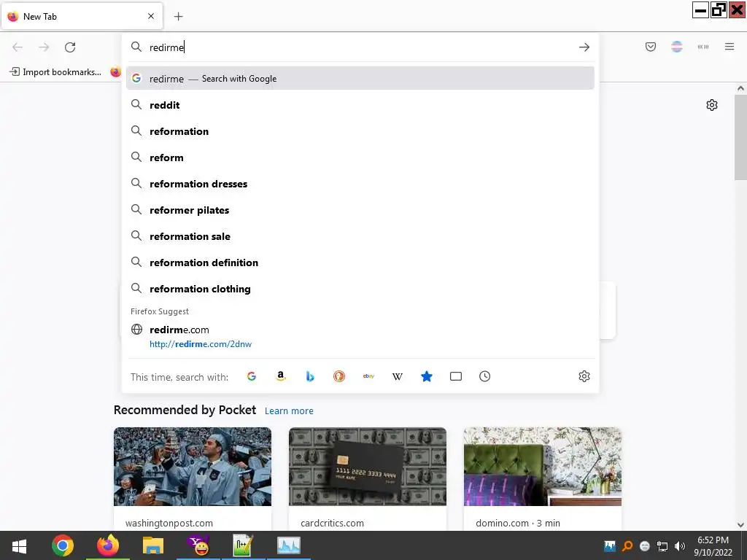
Task: Search this time with Google icon
Action: (252, 376)
